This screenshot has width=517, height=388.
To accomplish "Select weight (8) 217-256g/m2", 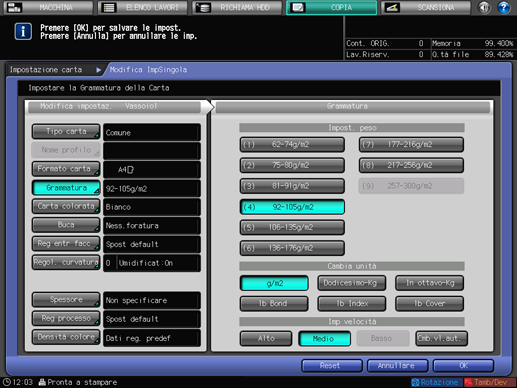I will point(411,165).
